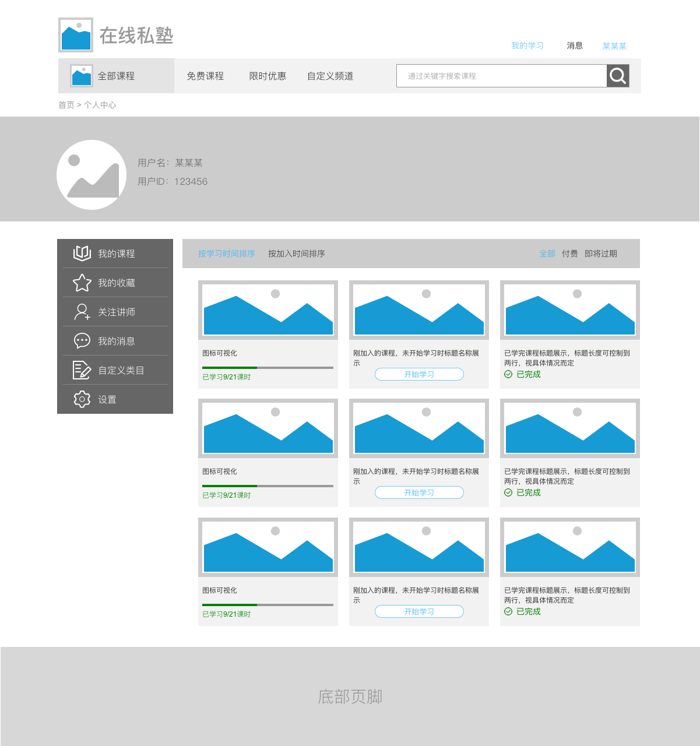Click progress bar of second 图标可视化 course
The height and width of the screenshot is (746, 700).
[268, 486]
